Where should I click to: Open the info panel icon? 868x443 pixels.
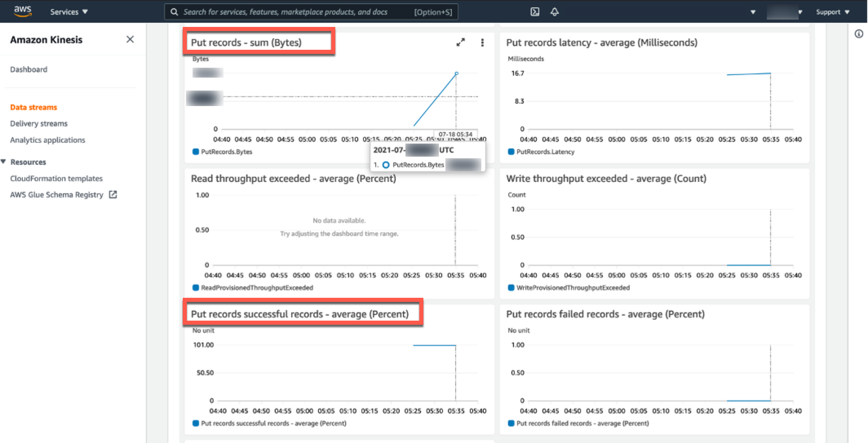tap(859, 34)
